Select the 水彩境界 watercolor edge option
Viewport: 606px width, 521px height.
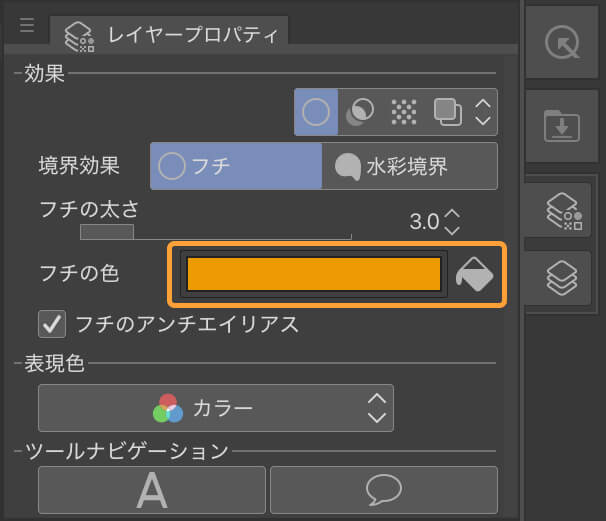pyautogui.click(x=410, y=166)
